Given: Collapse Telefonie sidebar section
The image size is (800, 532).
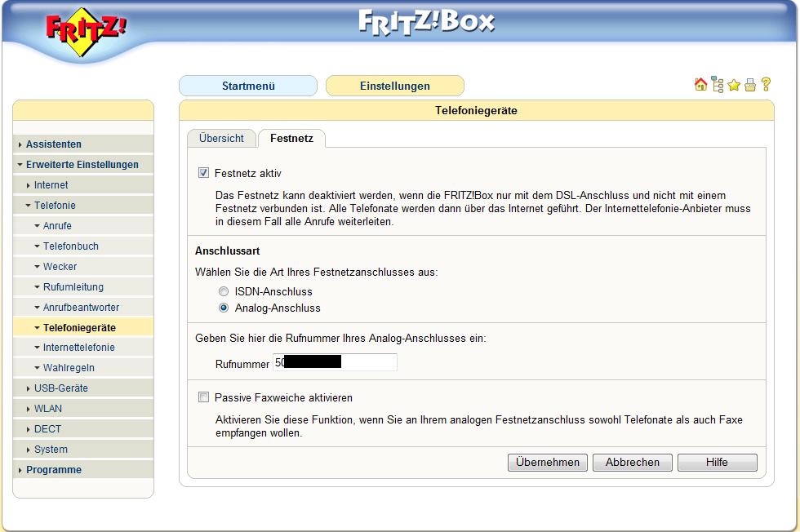Looking at the screenshot, I should (x=83, y=205).
